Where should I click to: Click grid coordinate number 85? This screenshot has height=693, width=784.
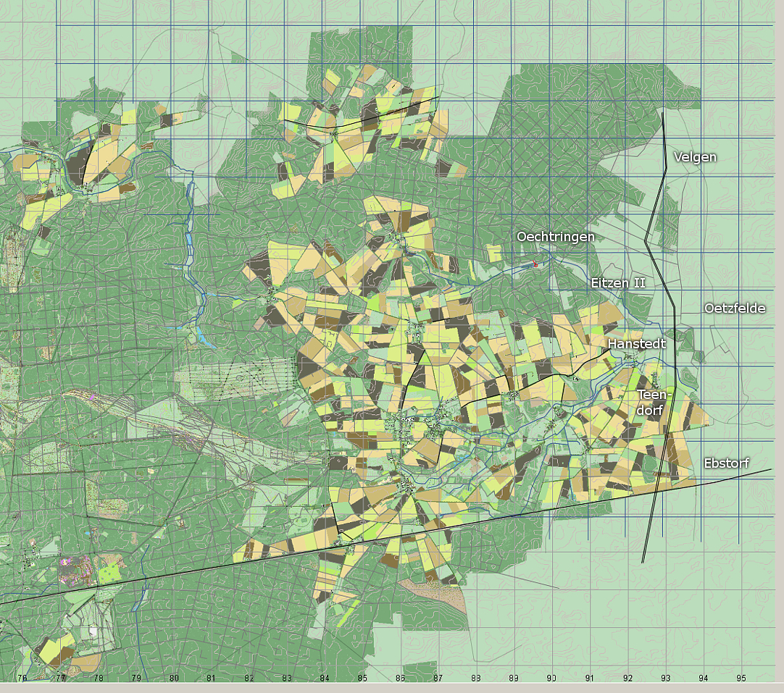pos(362,679)
